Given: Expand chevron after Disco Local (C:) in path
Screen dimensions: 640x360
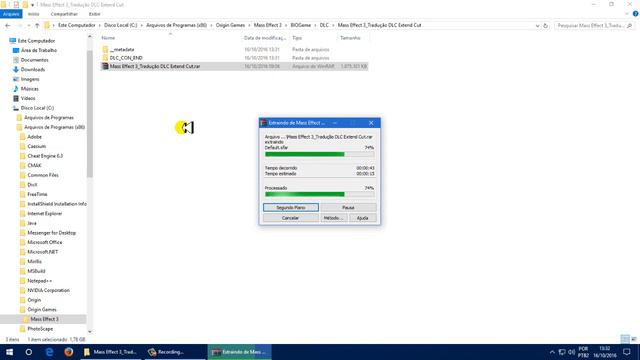Looking at the screenshot, I should click(x=142, y=25).
